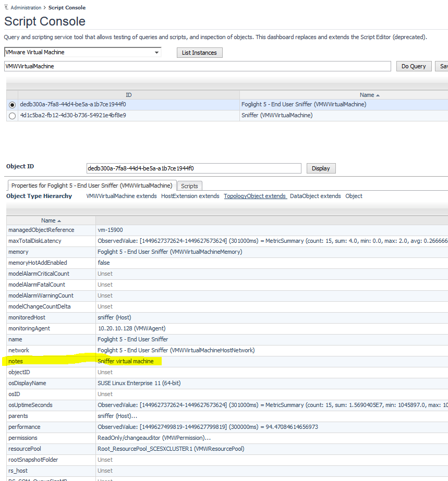The height and width of the screenshot is (481, 448).
Task: Select the modelAlarmCriticalCount property name
Action: pos(39,274)
